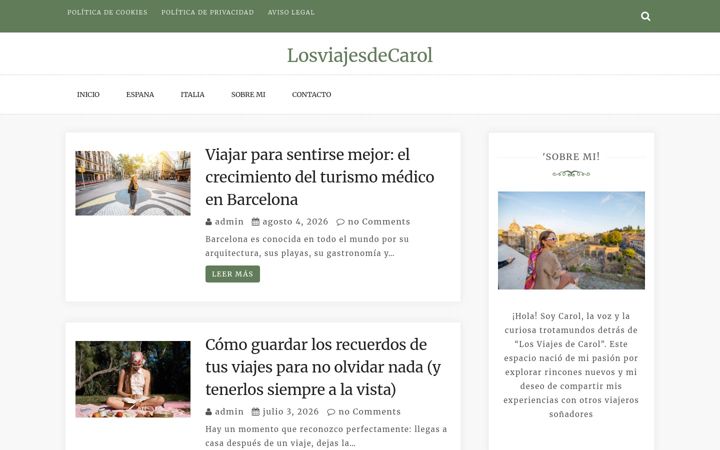Viewport: 720px width, 450px height.
Task: Select España in the main menu
Action: click(140, 95)
